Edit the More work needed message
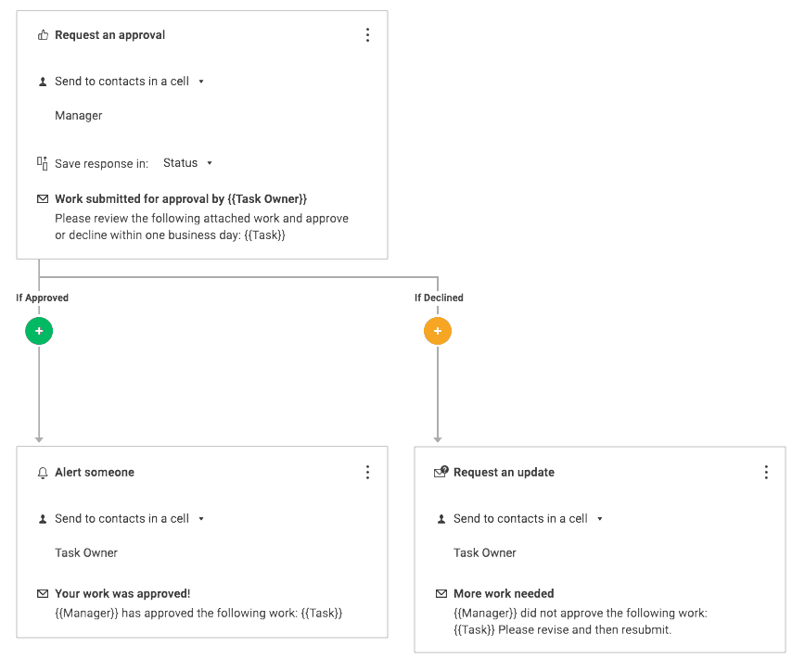This screenshot has height=672, width=805. point(504,594)
